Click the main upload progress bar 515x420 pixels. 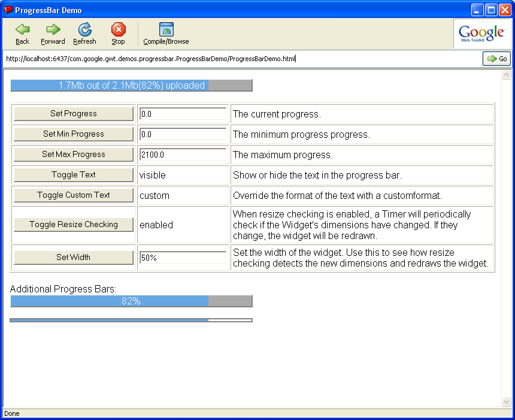click(x=131, y=86)
